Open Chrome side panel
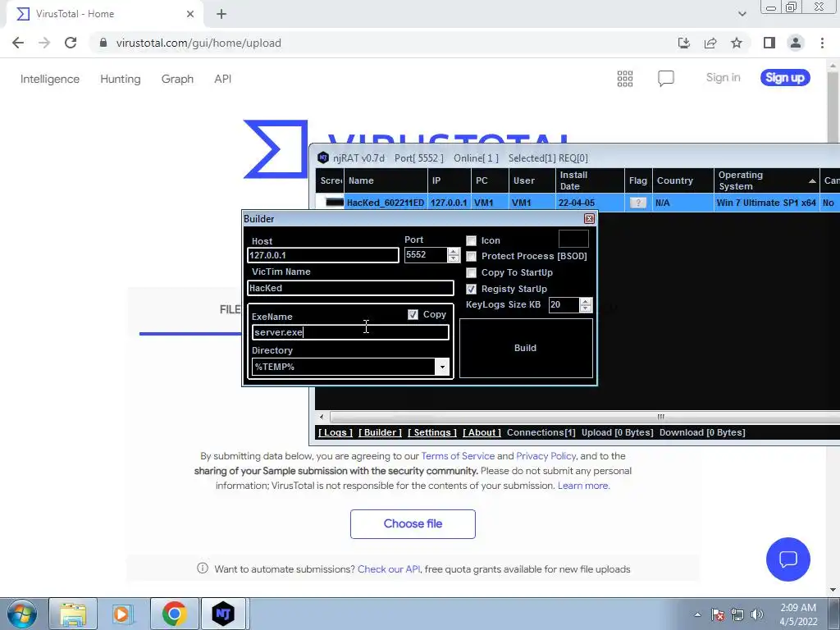 click(769, 43)
